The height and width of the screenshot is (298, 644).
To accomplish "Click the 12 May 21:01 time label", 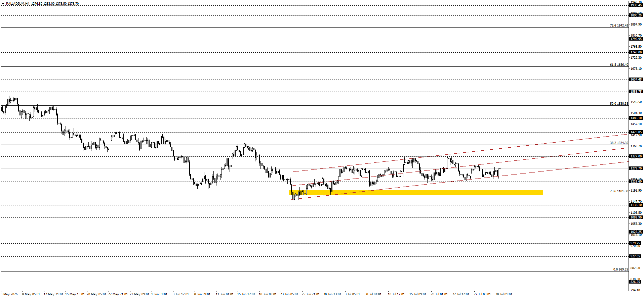I will pos(53,294).
